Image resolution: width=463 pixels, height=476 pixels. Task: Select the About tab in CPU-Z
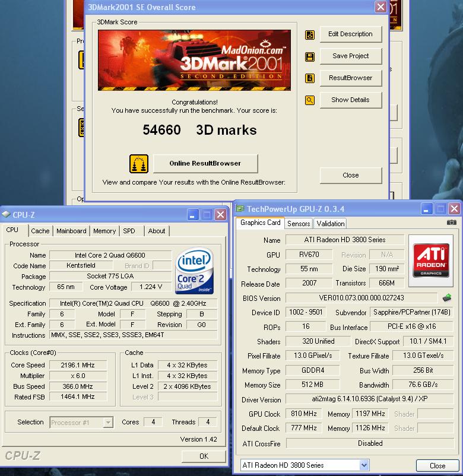point(157,231)
